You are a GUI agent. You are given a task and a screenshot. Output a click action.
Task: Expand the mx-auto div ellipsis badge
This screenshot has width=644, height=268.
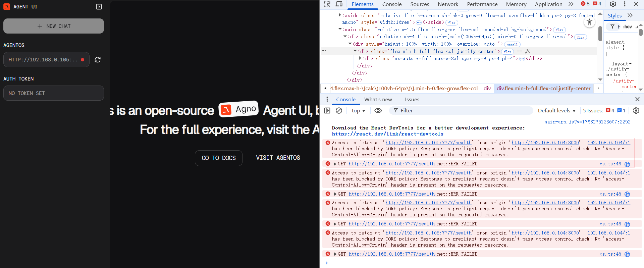pos(522,59)
